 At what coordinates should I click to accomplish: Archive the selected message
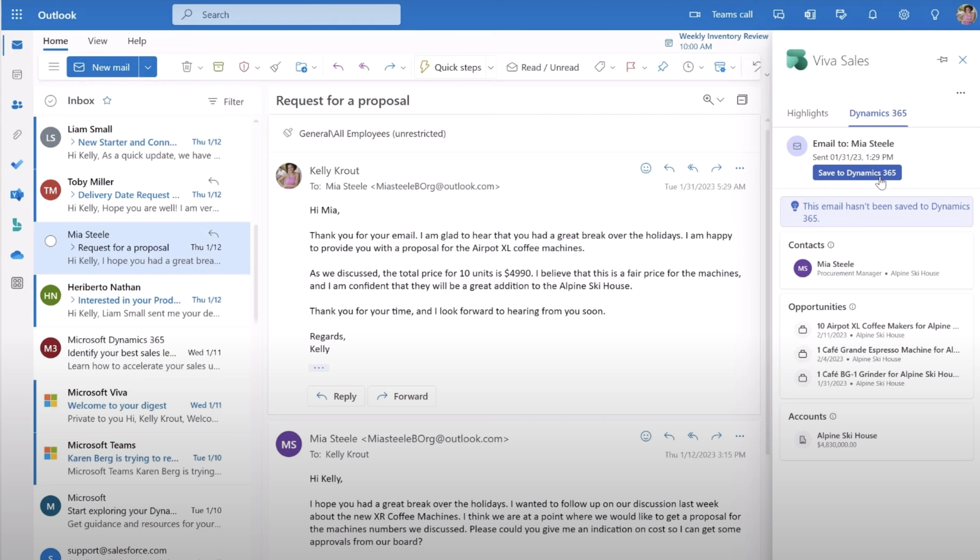coord(218,67)
